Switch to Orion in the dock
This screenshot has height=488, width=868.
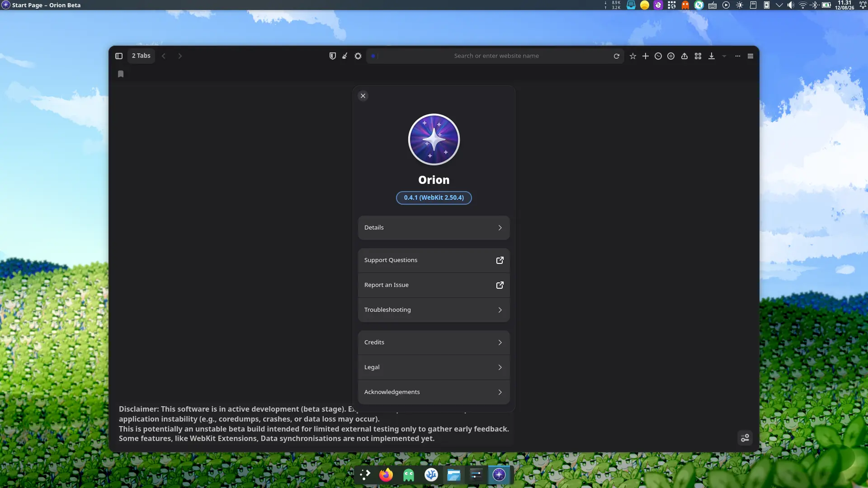[x=499, y=475]
